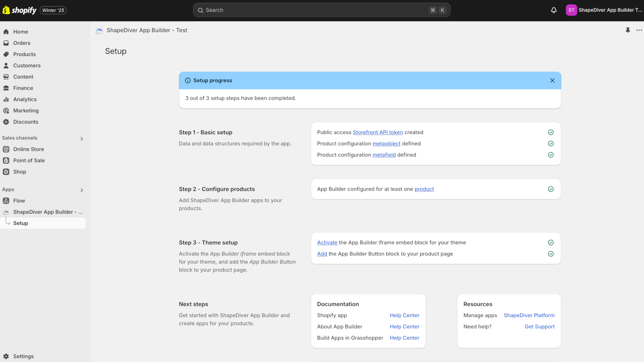644x362 pixels.
Task: Click the checkmark for Storefront API token
Action: tap(551, 132)
